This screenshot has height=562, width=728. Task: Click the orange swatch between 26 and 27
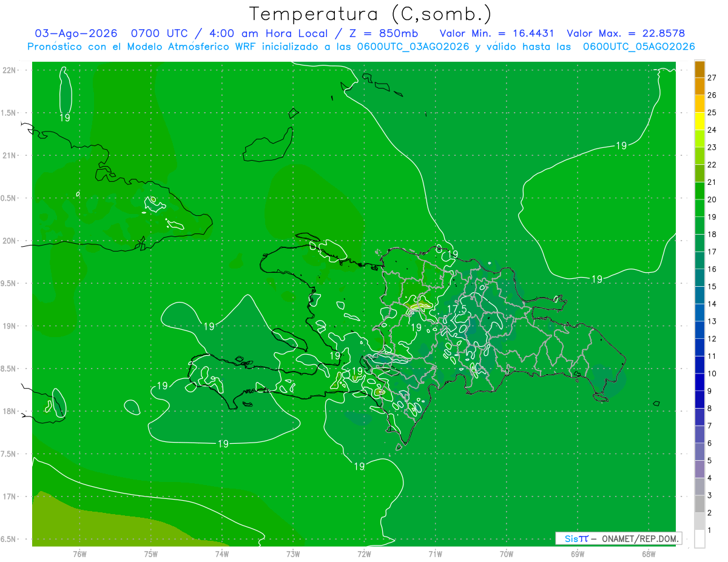tap(699, 86)
